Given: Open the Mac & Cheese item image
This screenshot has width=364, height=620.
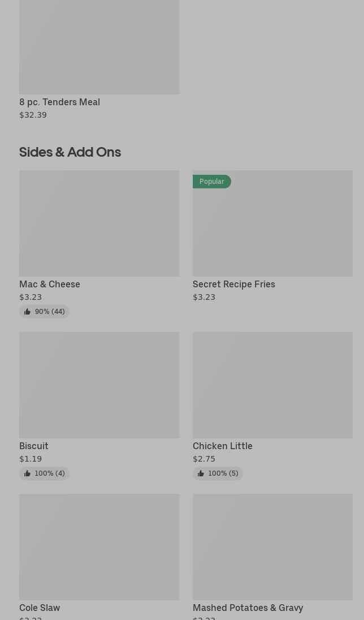Looking at the screenshot, I should 99,223.
